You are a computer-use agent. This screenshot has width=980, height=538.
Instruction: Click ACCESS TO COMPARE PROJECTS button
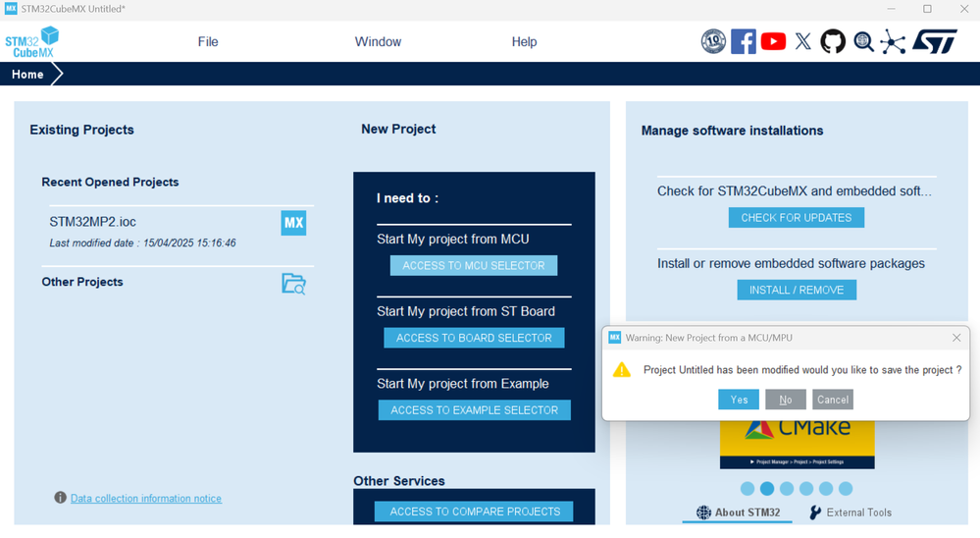coord(475,511)
